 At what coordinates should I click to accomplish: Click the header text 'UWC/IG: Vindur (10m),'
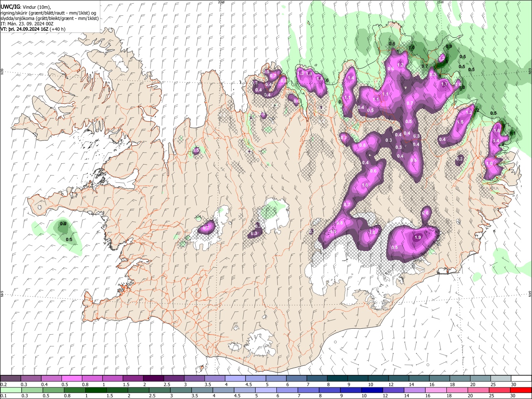pos(26,7)
